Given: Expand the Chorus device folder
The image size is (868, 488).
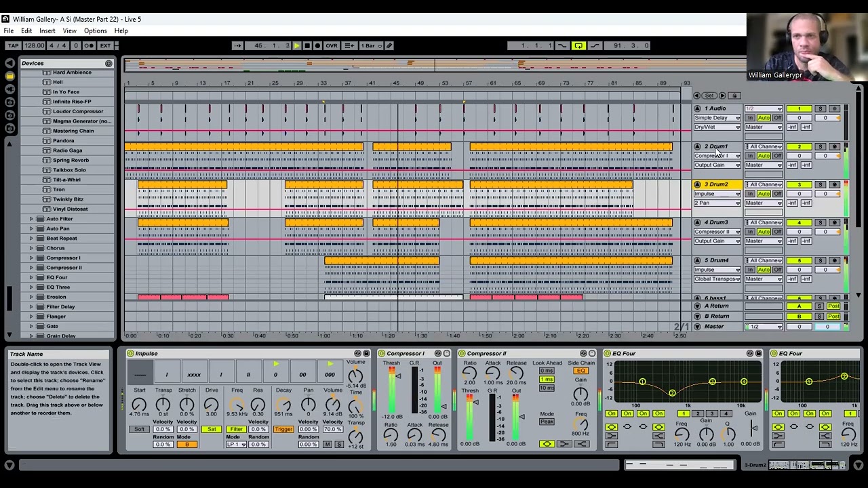Looking at the screenshot, I should point(31,248).
